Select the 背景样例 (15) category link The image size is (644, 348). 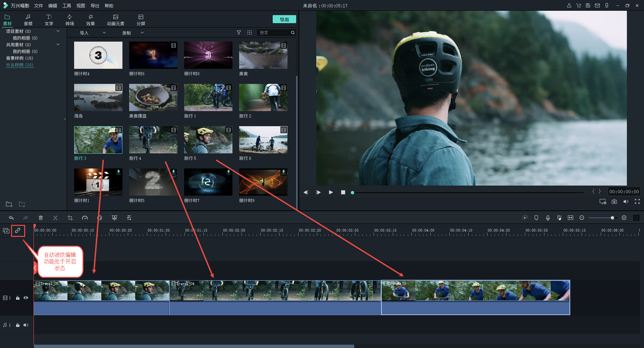(x=19, y=58)
